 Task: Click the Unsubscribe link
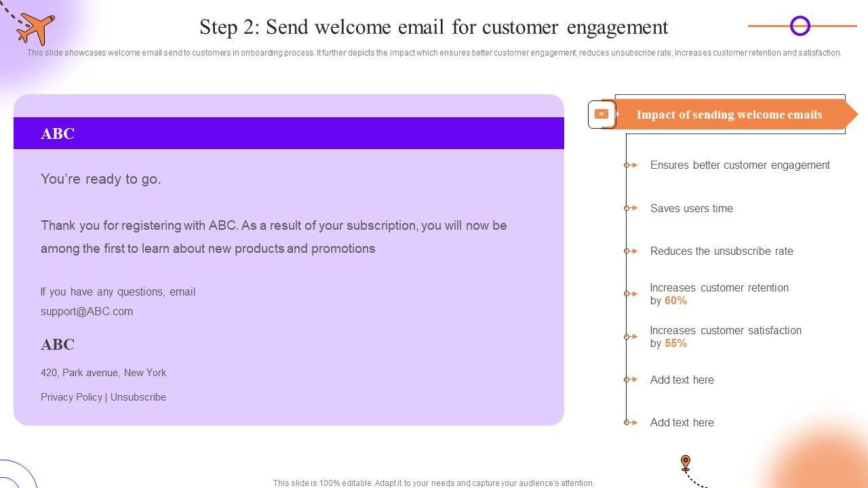(138, 397)
